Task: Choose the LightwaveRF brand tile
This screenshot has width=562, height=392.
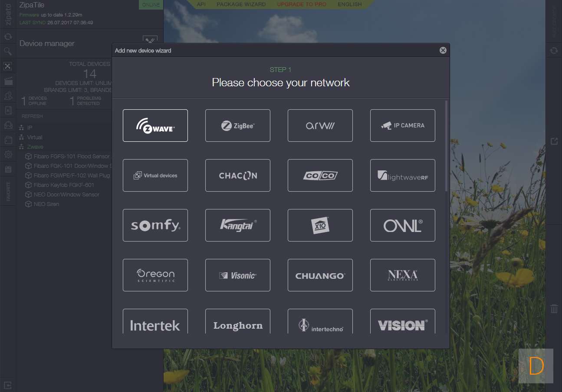Action: (403, 175)
